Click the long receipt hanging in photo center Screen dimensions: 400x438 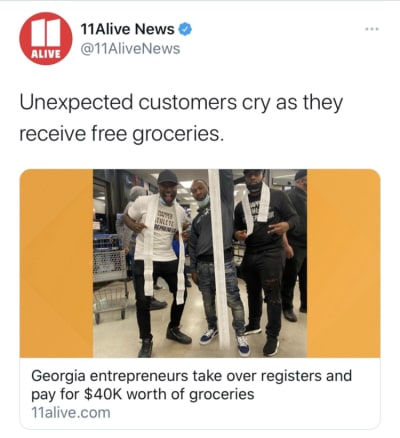(219, 258)
